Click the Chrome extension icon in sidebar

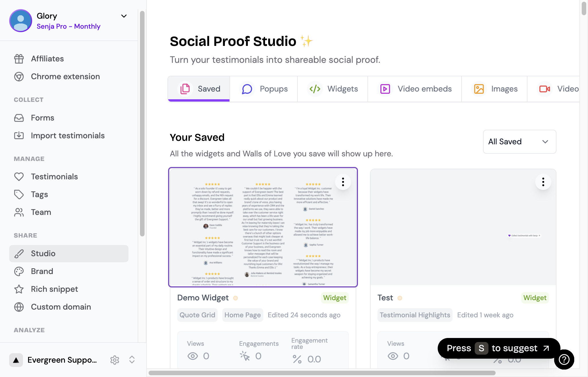(x=19, y=77)
